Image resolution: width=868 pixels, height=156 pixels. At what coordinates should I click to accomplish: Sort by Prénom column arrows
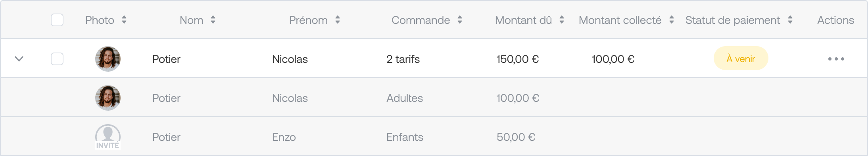(338, 20)
